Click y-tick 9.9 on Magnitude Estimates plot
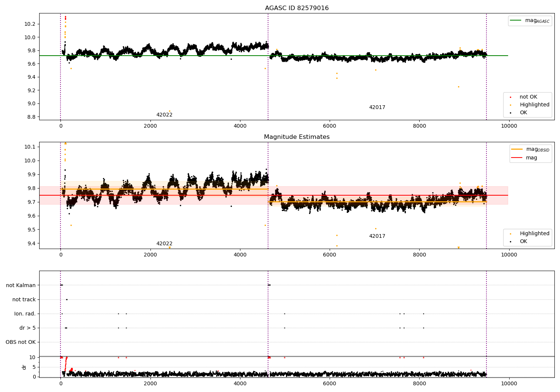Image resolution: width=560 pixels, height=392 pixels. tap(32, 175)
